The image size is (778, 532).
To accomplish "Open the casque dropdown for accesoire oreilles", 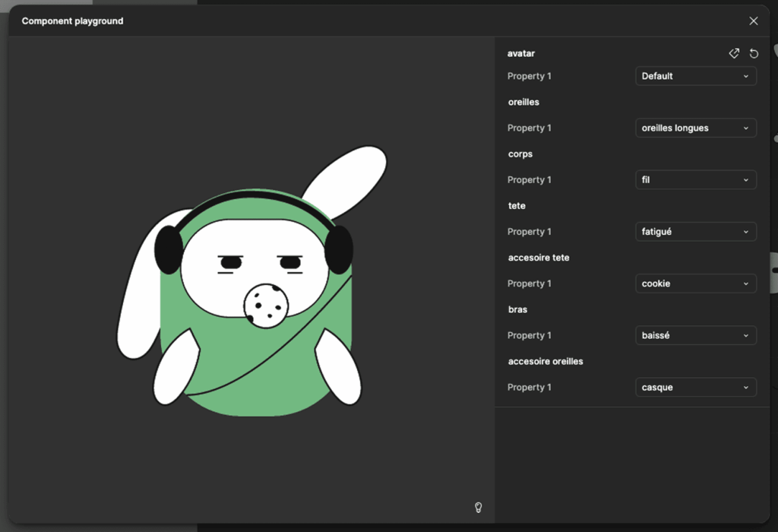I will [x=695, y=388].
